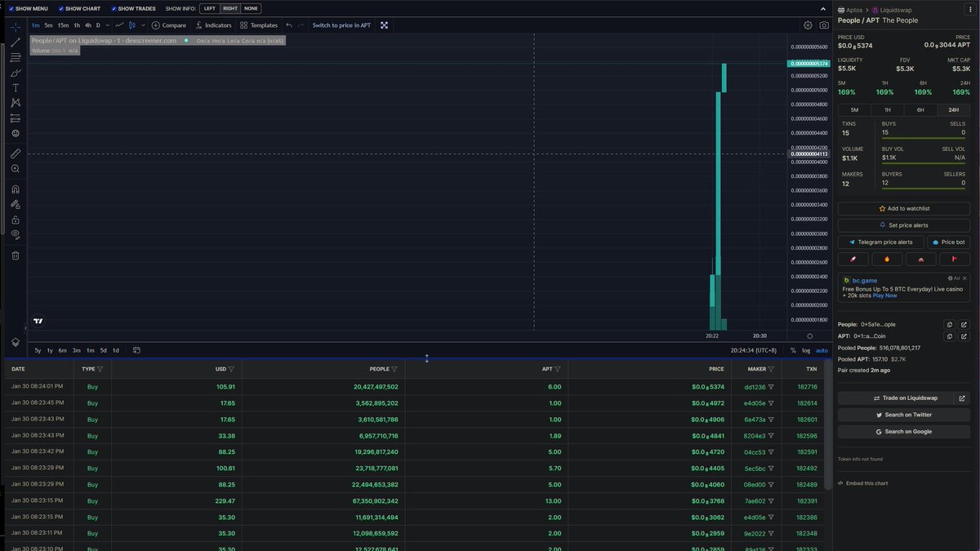Select the crosshair cursor tool
The image size is (980, 551).
click(16, 27)
